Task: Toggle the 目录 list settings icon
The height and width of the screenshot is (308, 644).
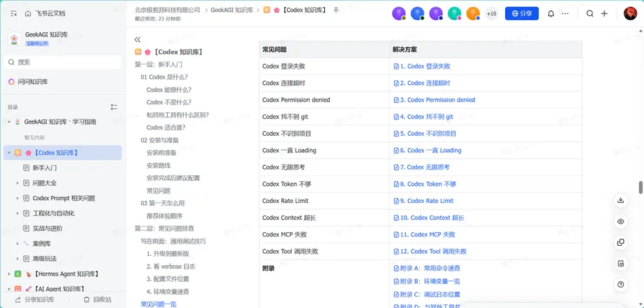Action: click(x=114, y=107)
